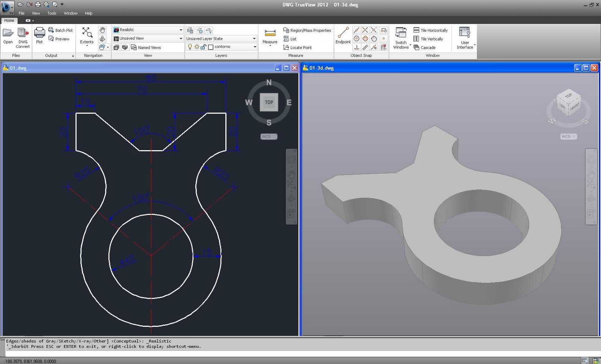This screenshot has width=601, height=364.
Task: Toggle the sun icon to freeze the layer
Action: [x=196, y=47]
